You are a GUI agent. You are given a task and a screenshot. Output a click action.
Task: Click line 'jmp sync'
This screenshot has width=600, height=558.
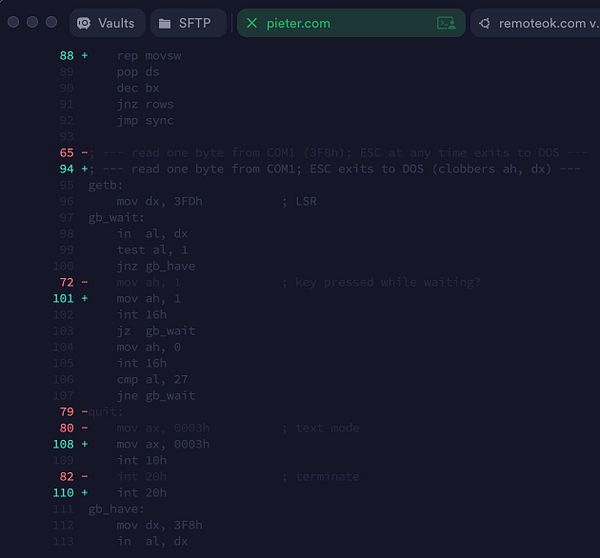pos(145,121)
